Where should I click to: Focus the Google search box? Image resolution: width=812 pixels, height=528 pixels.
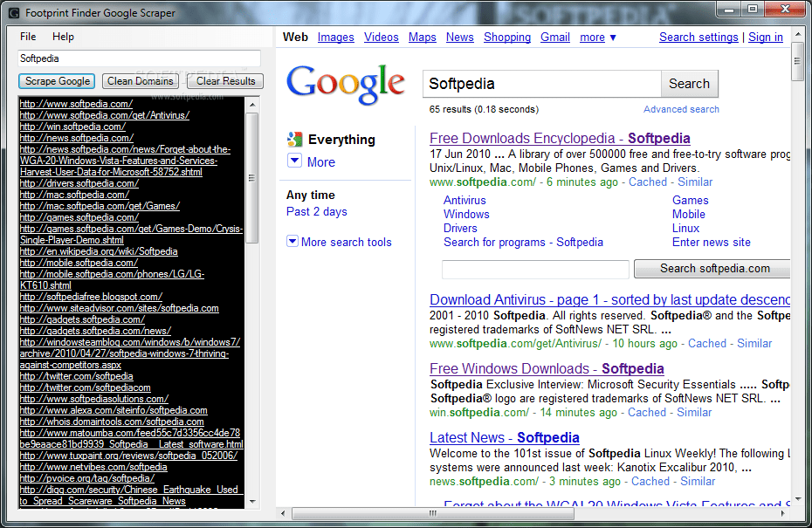pos(541,84)
